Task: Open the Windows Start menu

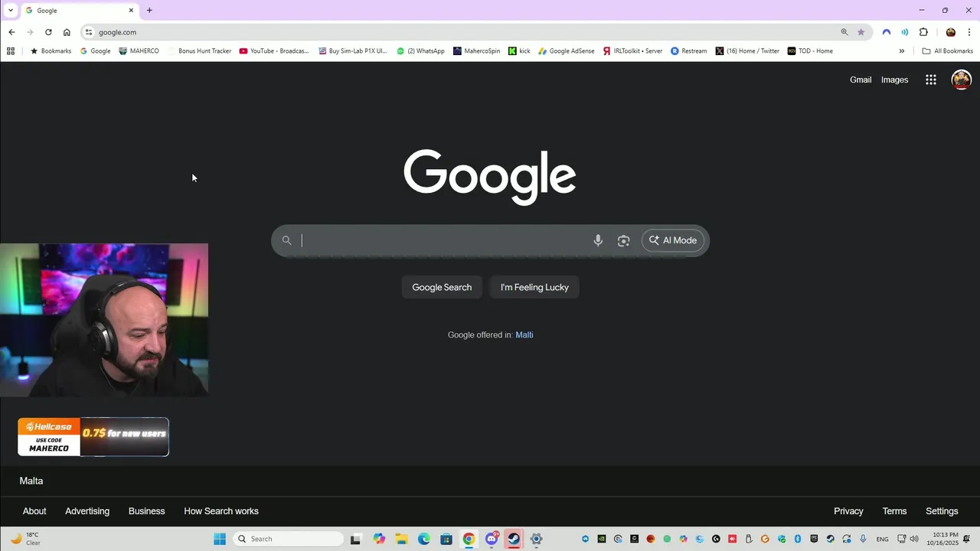Action: [x=220, y=539]
